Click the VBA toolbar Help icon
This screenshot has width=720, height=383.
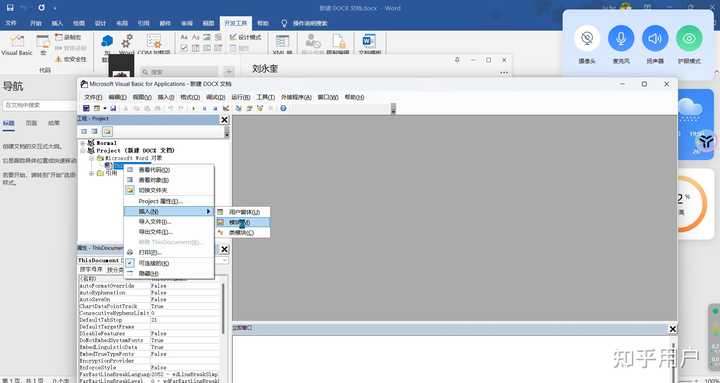pyautogui.click(x=283, y=108)
